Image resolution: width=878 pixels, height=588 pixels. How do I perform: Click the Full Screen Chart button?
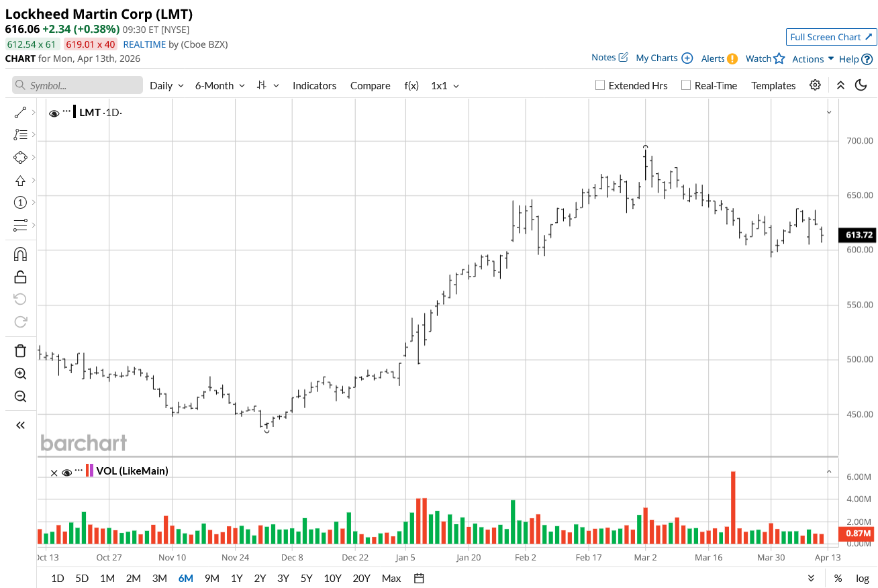tap(831, 37)
